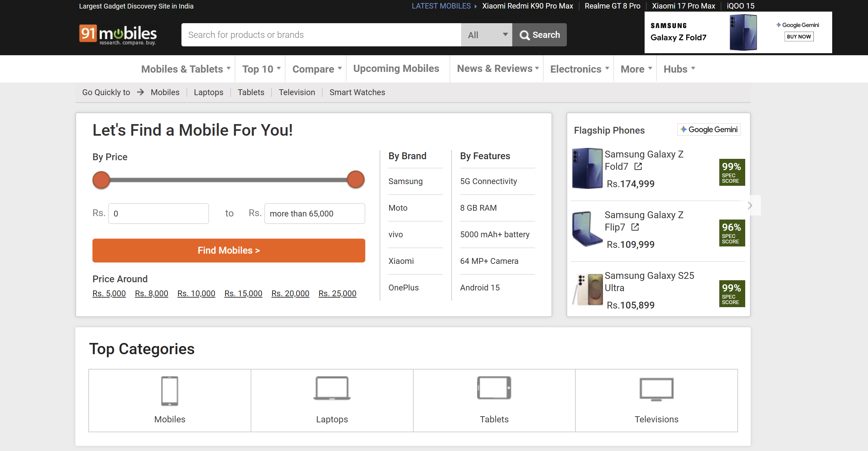Focus the product search input field
Image resolution: width=868 pixels, height=451 pixels.
click(x=321, y=35)
